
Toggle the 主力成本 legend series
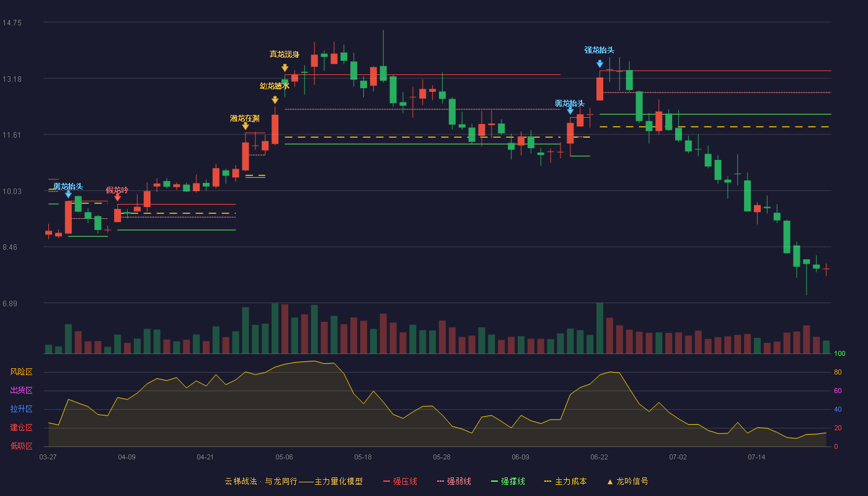point(565,481)
